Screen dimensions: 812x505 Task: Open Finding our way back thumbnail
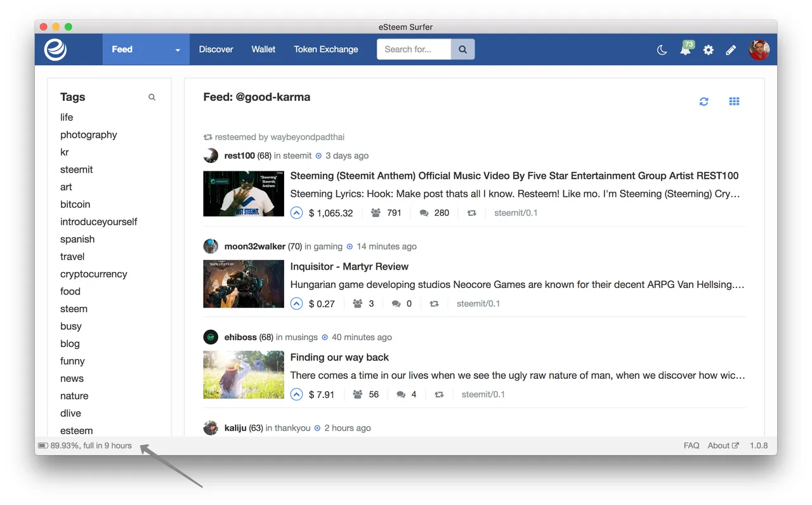244,375
